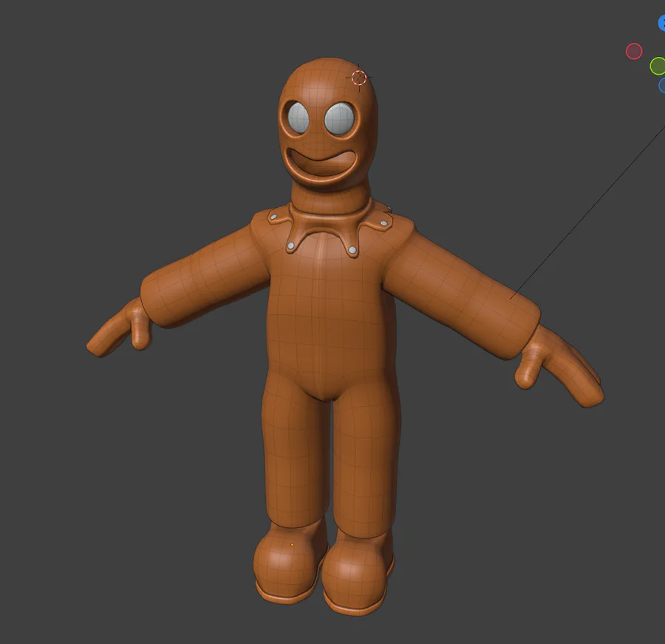Click the green negative Y axis gizmo circle
Image resolution: width=665 pixels, height=644 pixels.
(x=658, y=67)
